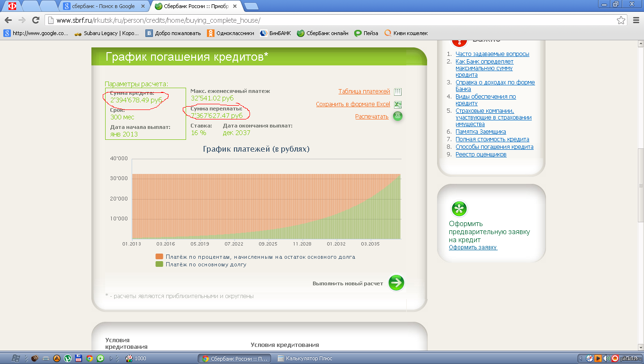The image size is (644, 364).
Task: Open the Chrome menu hamburger icon
Action: pyautogui.click(x=636, y=20)
